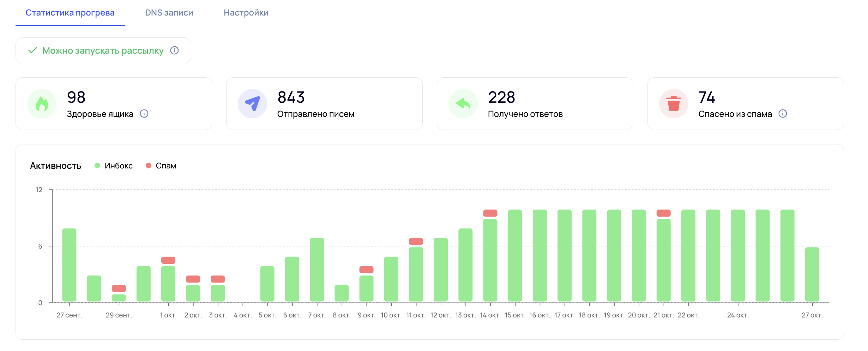Click the flame icon for mailbox health

(42, 104)
